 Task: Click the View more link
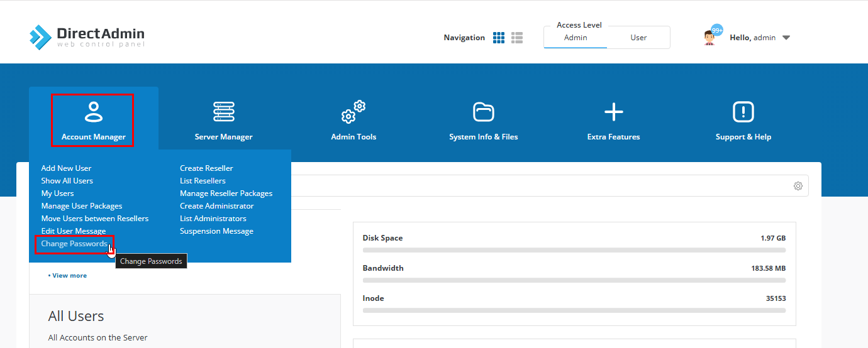click(x=67, y=276)
